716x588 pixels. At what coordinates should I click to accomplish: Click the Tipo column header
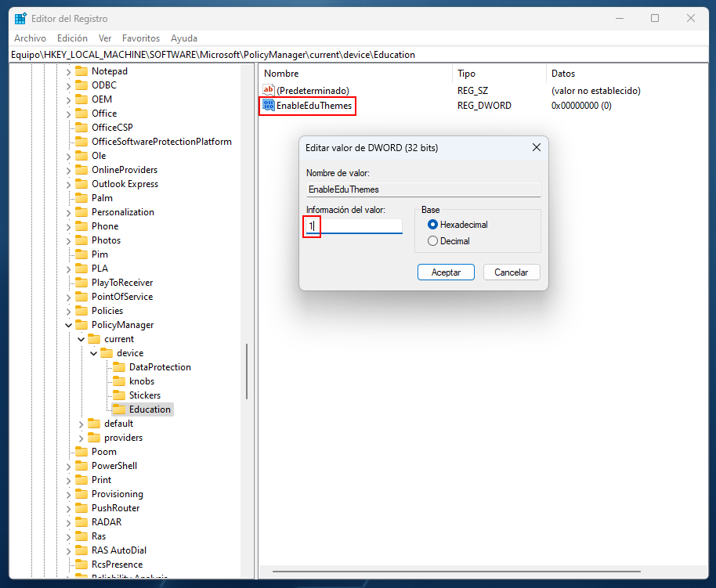500,74
